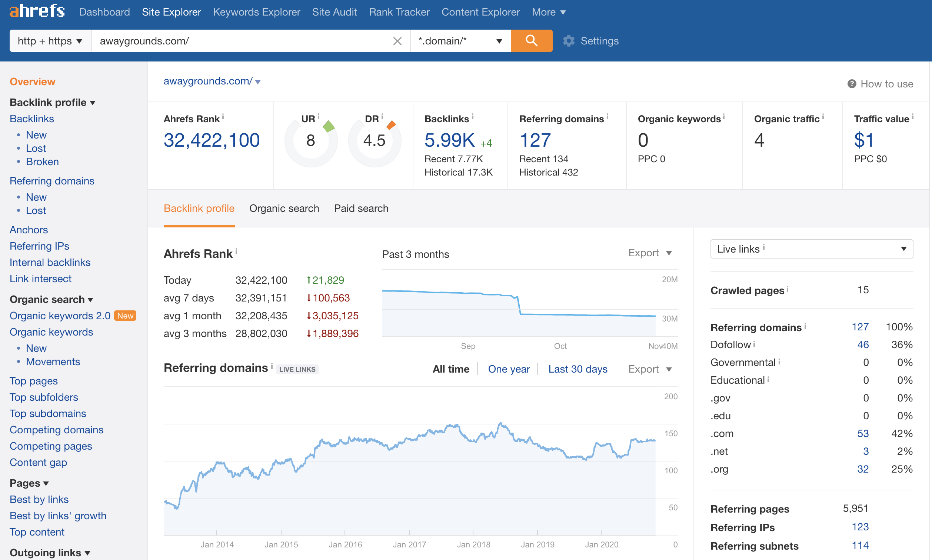The width and height of the screenshot is (932, 560).
Task: Open Link intersect in sidebar
Action: click(x=40, y=279)
